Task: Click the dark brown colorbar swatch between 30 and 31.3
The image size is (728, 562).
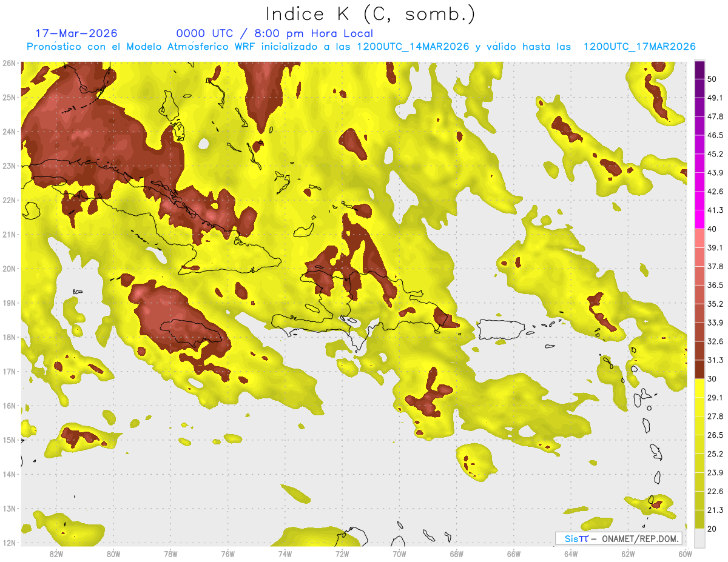Action: [699, 370]
